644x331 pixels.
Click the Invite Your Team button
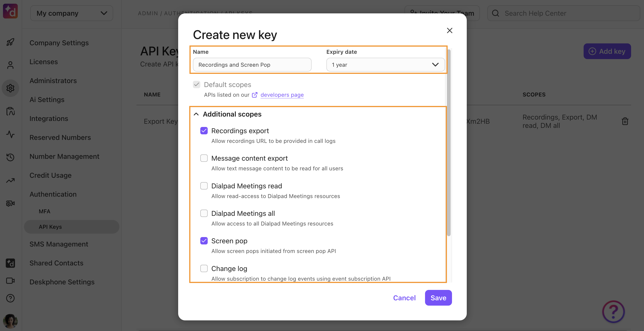click(x=442, y=13)
